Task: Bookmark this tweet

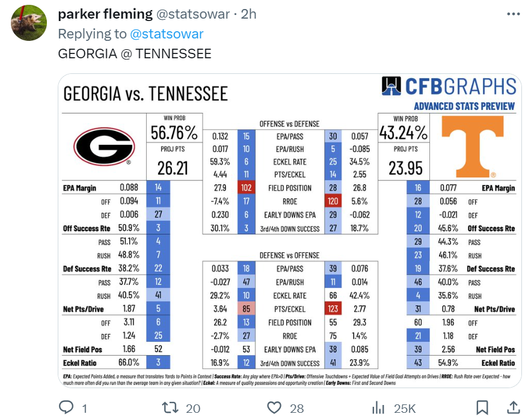Action: pyautogui.click(x=482, y=407)
